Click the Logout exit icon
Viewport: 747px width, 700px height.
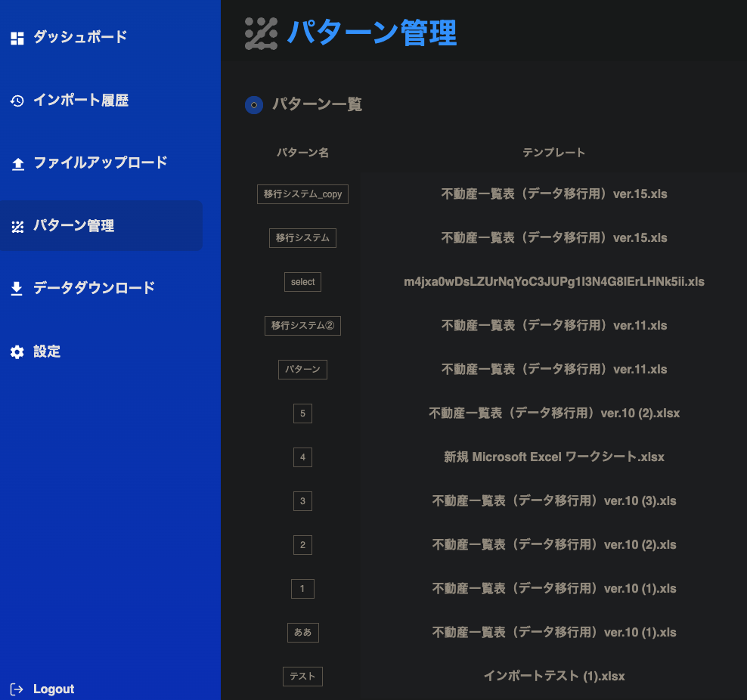coord(17,689)
